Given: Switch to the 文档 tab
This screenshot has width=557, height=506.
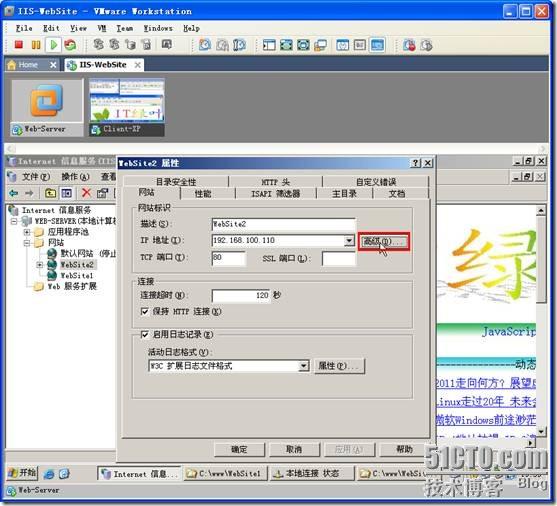Looking at the screenshot, I should coord(396,193).
